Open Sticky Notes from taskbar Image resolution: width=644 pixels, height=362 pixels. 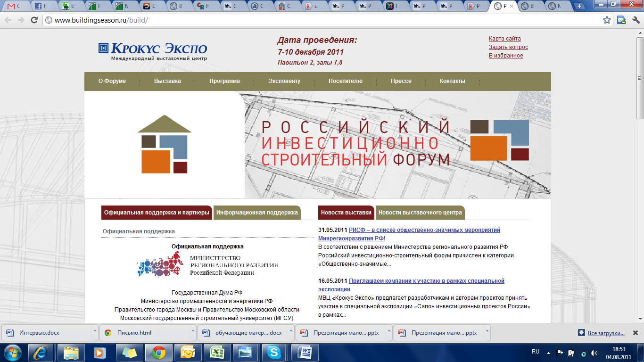point(129,353)
